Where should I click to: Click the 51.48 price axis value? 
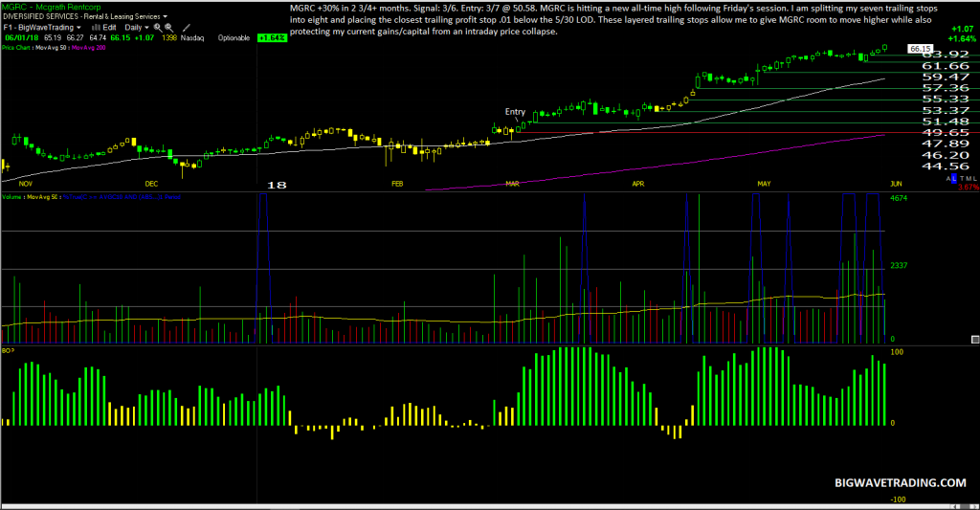tap(946, 122)
